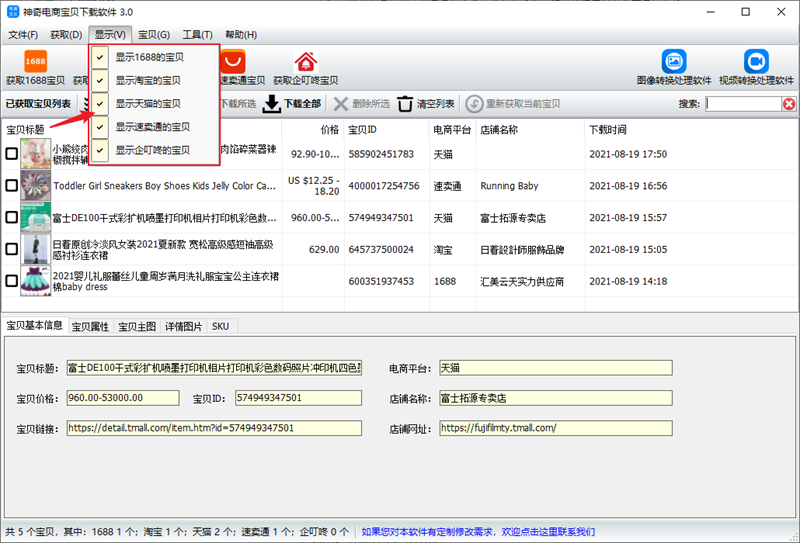Open the 文件(F) menu
The image size is (800, 543).
click(23, 35)
